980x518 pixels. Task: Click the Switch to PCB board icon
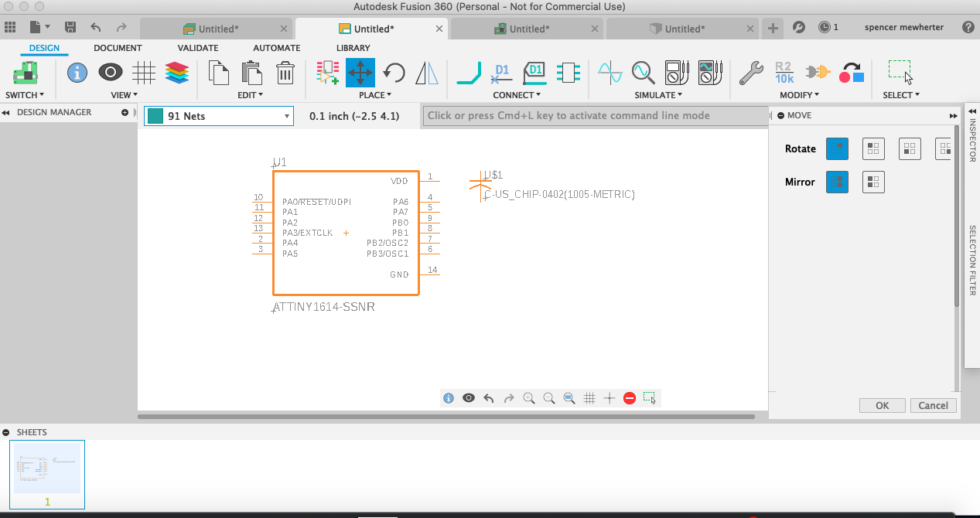click(26, 73)
